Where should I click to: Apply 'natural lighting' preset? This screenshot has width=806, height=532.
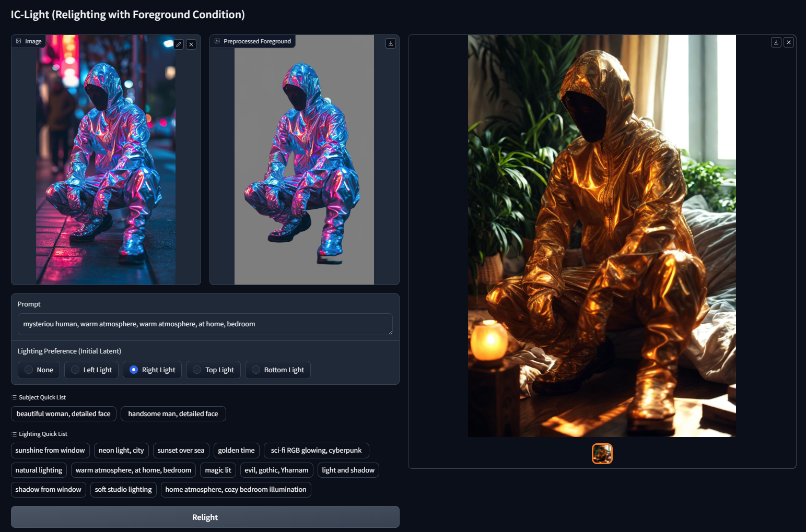coord(39,470)
